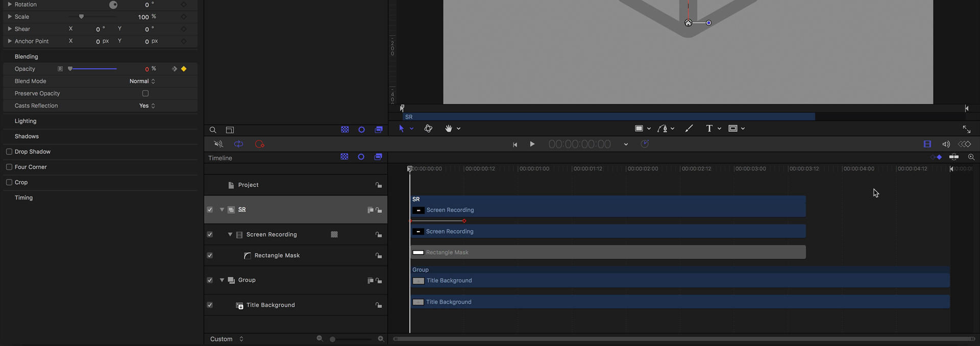Click the search magnifier icon in Layers

coord(213,130)
